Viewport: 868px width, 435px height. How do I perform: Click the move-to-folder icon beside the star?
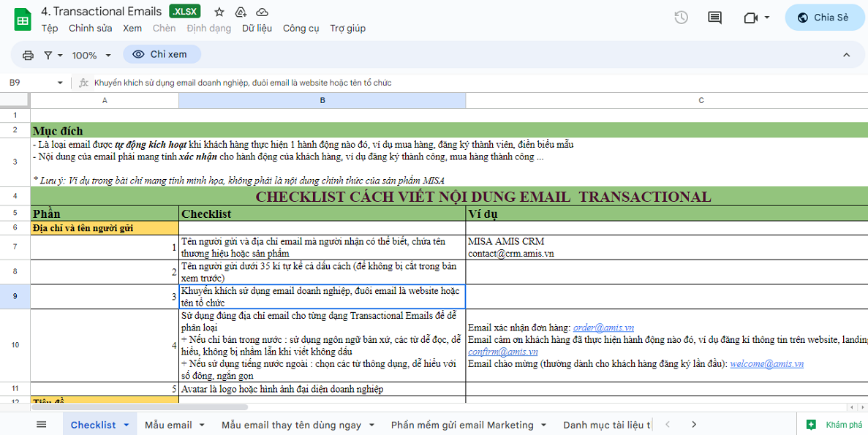pyautogui.click(x=241, y=12)
